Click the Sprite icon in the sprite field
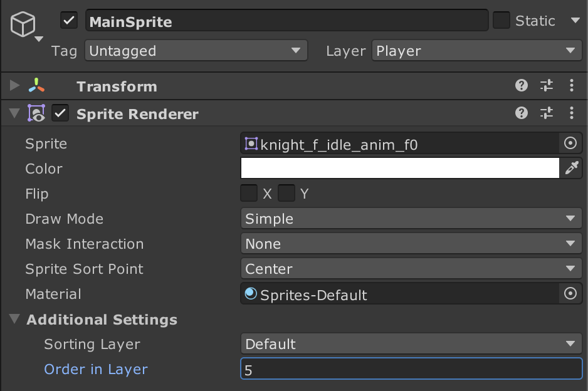The image size is (588, 391). point(251,143)
